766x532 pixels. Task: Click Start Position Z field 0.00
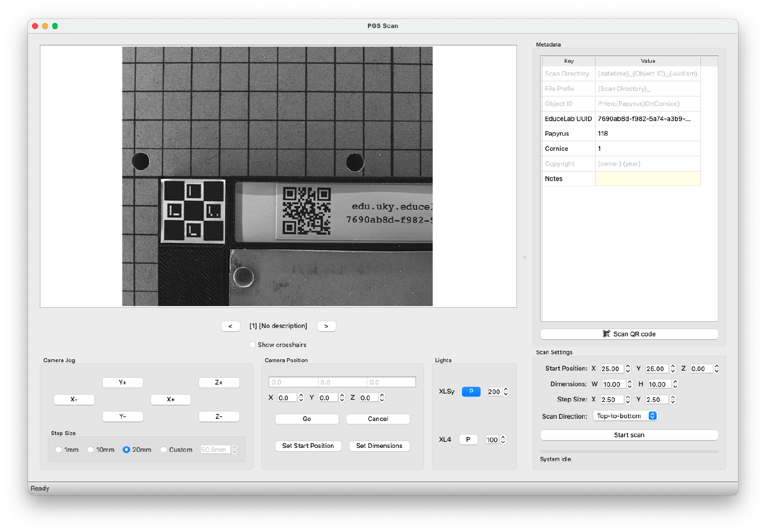click(701, 369)
